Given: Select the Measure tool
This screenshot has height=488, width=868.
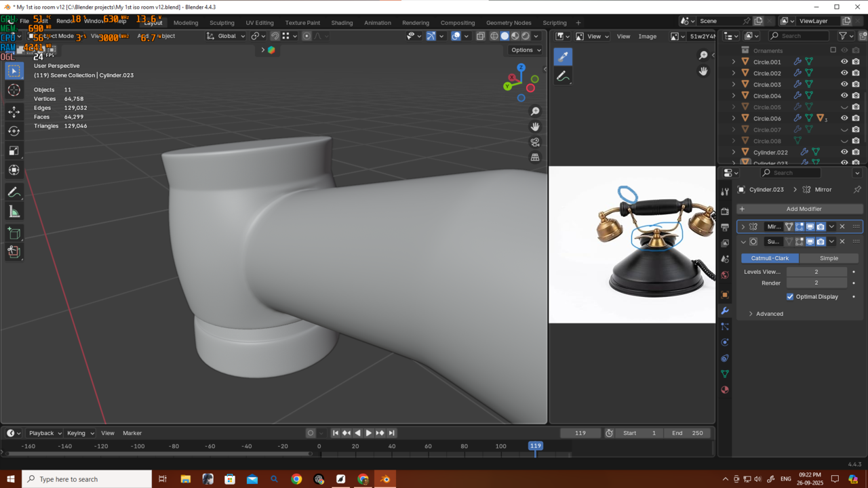Looking at the screenshot, I should pos(14,212).
